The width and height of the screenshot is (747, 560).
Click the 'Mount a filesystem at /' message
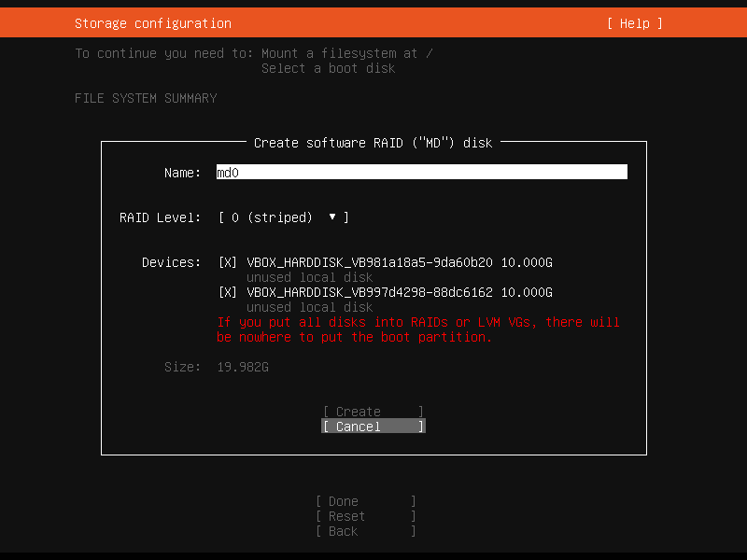tap(346, 53)
